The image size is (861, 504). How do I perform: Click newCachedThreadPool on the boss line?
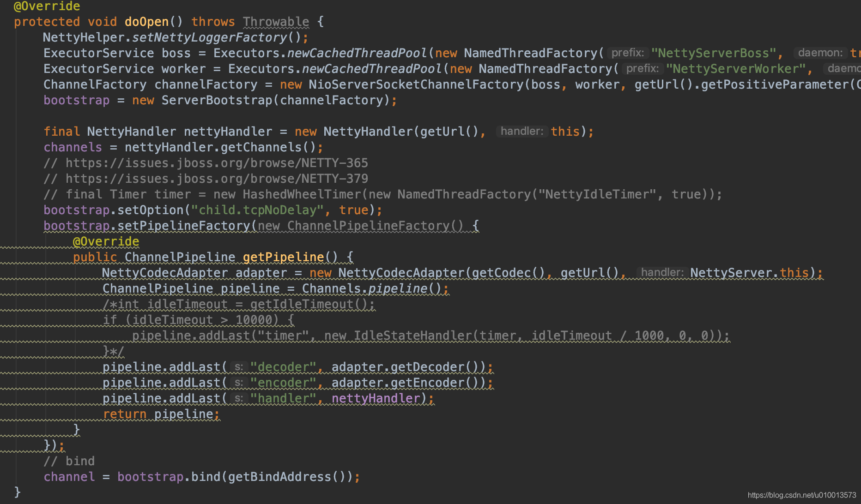coord(357,53)
